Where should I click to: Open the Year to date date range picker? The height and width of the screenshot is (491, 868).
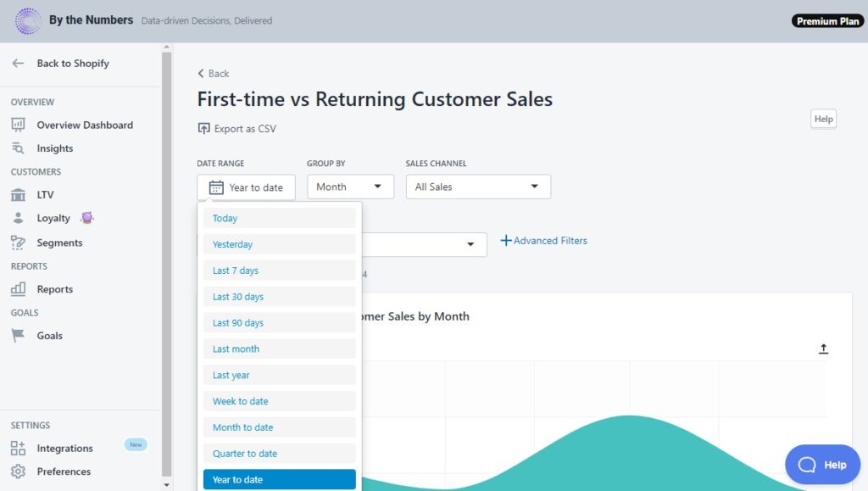point(246,187)
